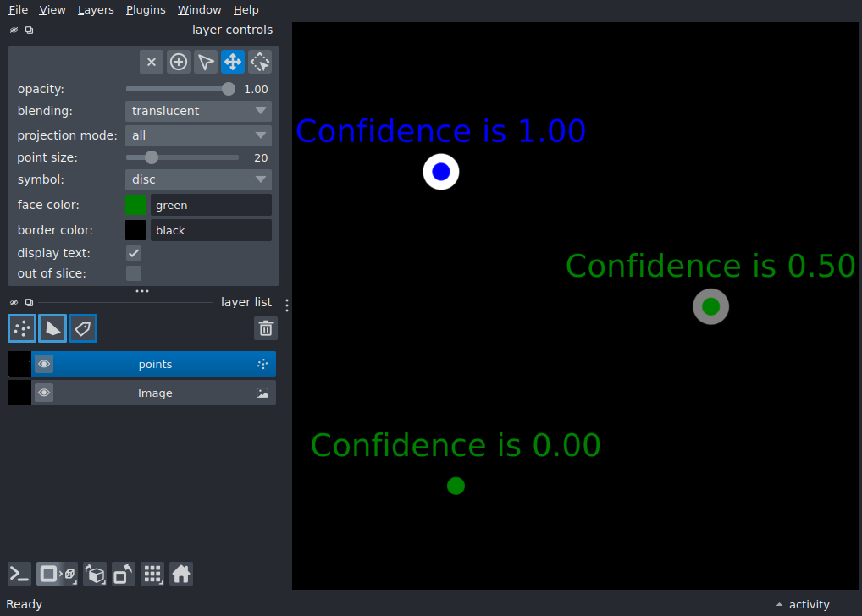Delete selected layer with trash icon
The height and width of the screenshot is (616, 862).
(266, 328)
